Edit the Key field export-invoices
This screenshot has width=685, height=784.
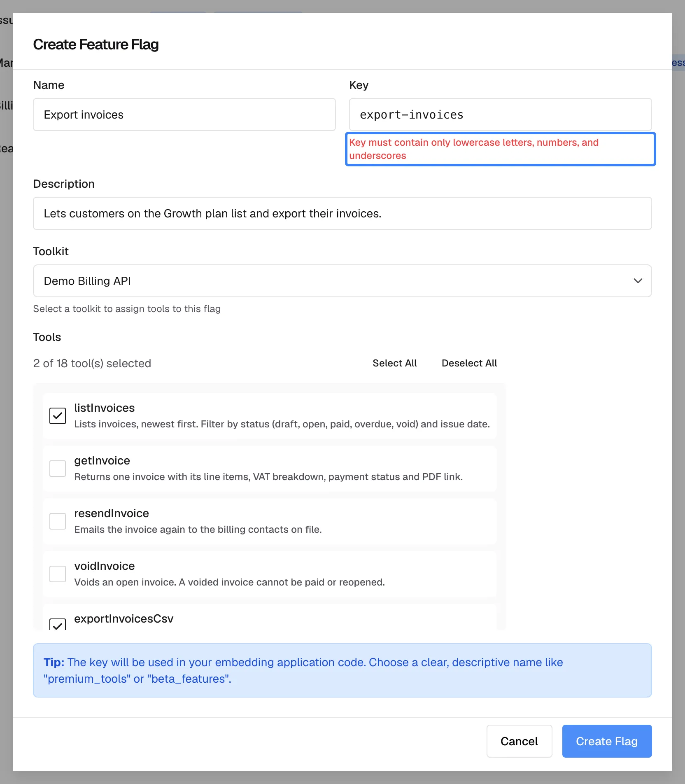click(501, 114)
